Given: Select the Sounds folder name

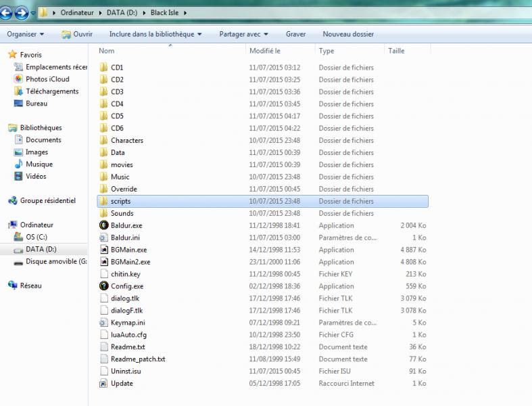Looking at the screenshot, I should (x=122, y=213).
